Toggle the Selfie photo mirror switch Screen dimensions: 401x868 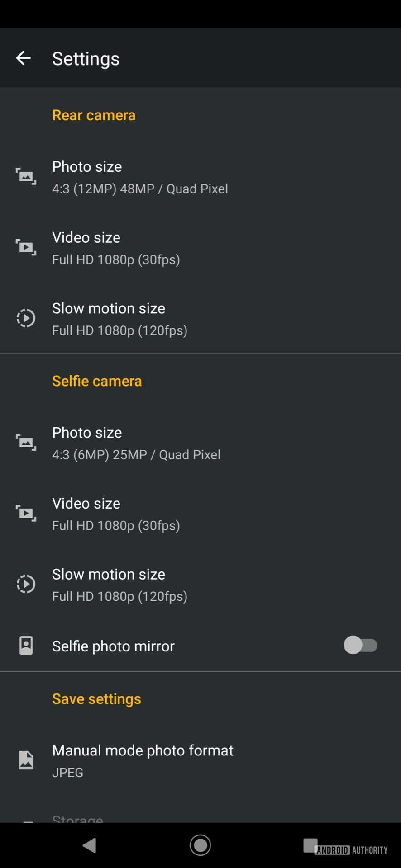pyautogui.click(x=360, y=645)
